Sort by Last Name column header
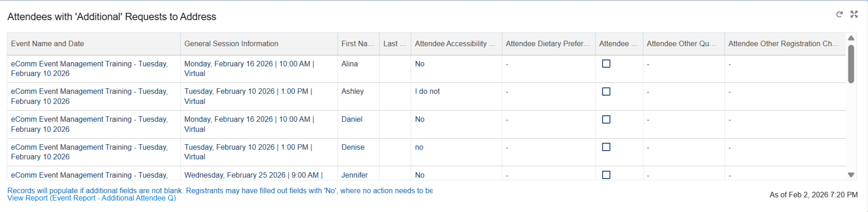This screenshot has width=868, height=212. pyautogui.click(x=394, y=44)
